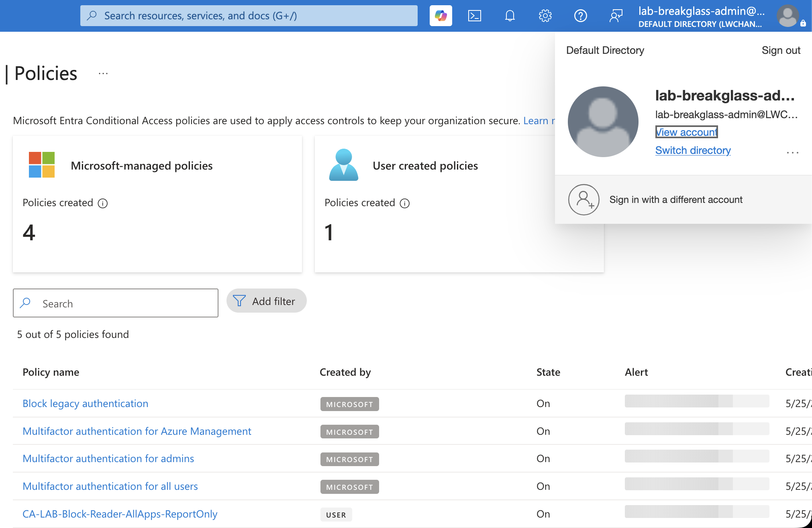Click the account name in top bar
Screen dimensions: 812x528
coord(701,12)
